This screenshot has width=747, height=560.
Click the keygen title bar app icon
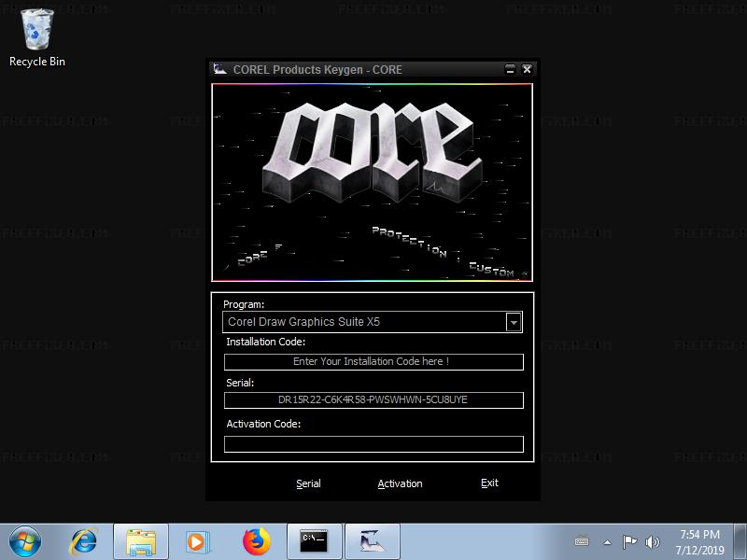(219, 69)
